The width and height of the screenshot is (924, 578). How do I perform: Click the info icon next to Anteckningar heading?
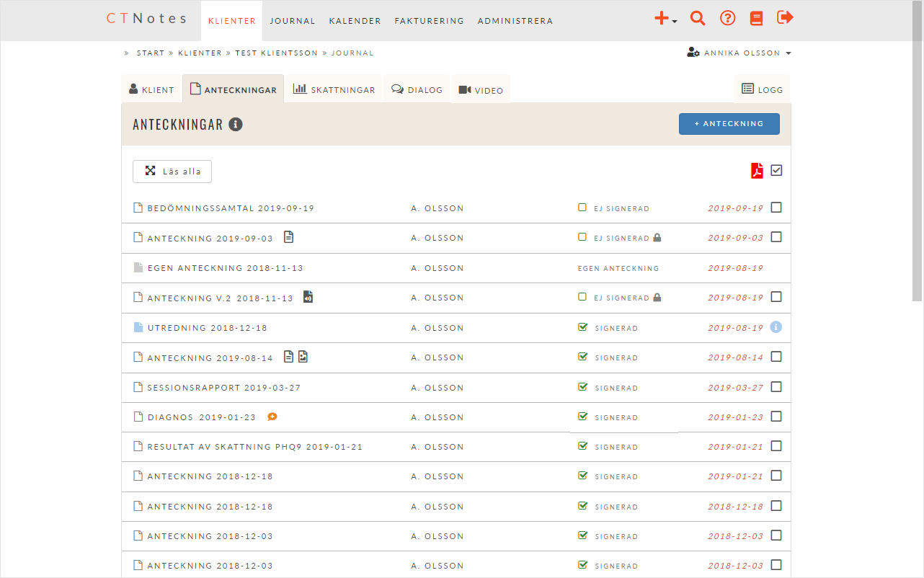(x=236, y=125)
